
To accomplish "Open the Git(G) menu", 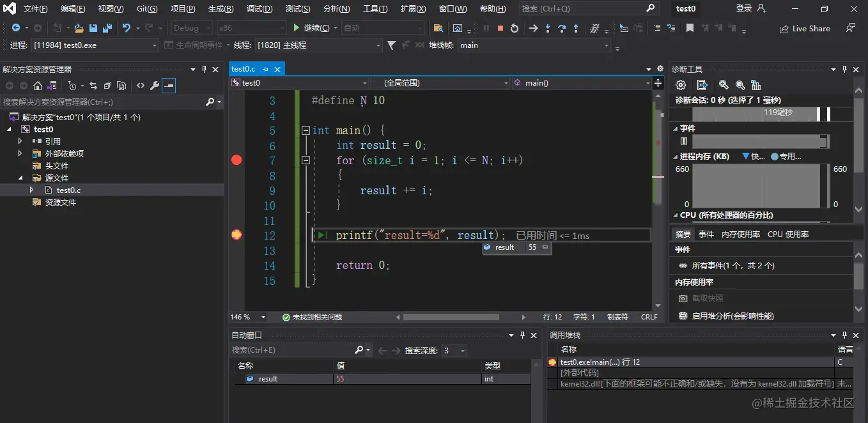I will pyautogui.click(x=147, y=9).
